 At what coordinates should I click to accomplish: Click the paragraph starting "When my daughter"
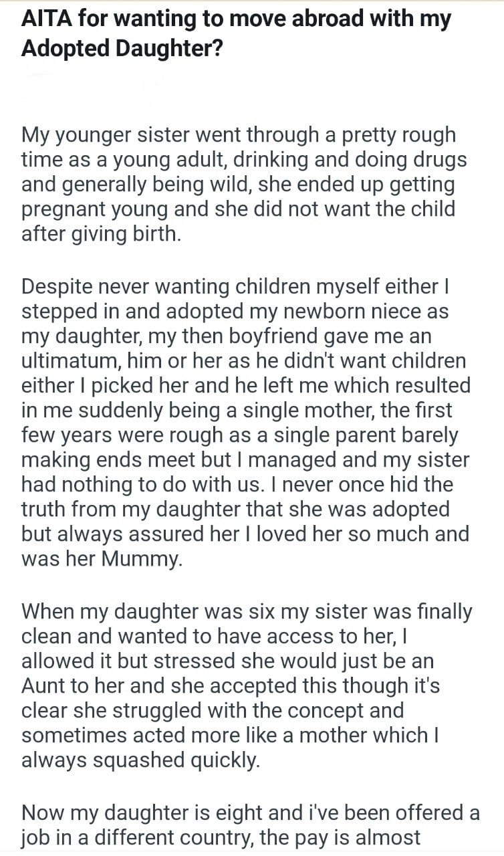[246, 685]
